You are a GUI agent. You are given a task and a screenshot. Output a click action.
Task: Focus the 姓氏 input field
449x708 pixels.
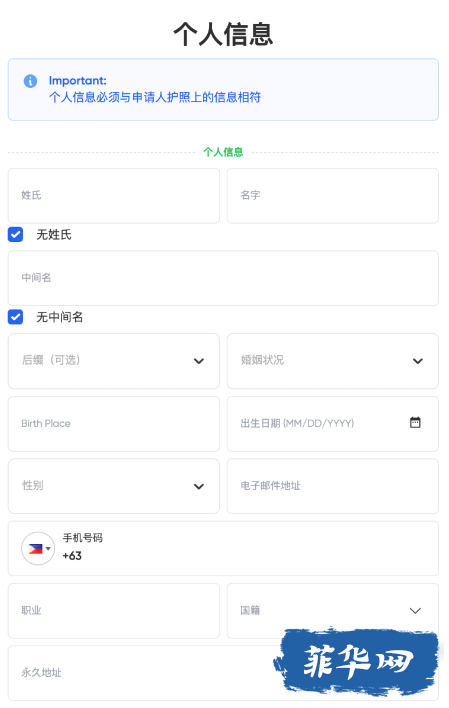tap(114, 196)
